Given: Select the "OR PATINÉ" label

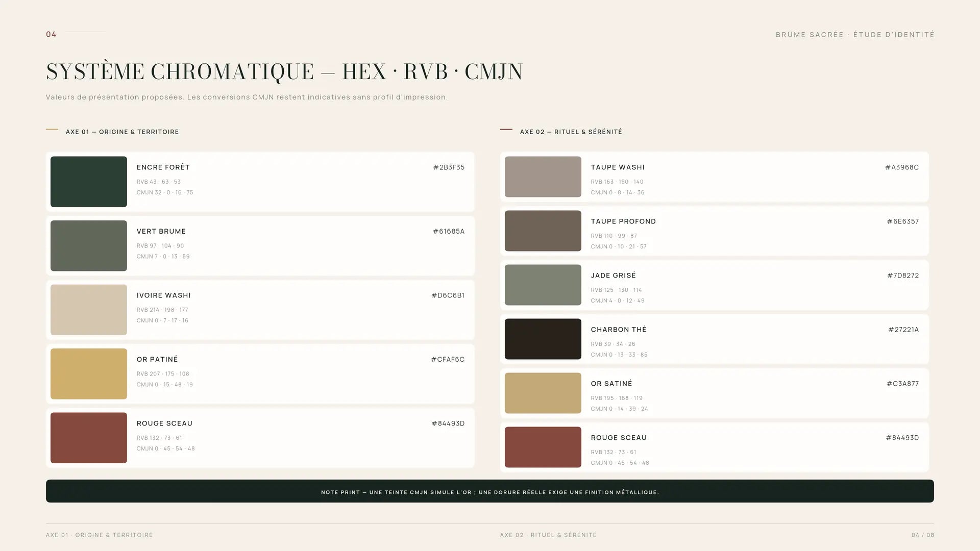Looking at the screenshot, I should pyautogui.click(x=157, y=359).
